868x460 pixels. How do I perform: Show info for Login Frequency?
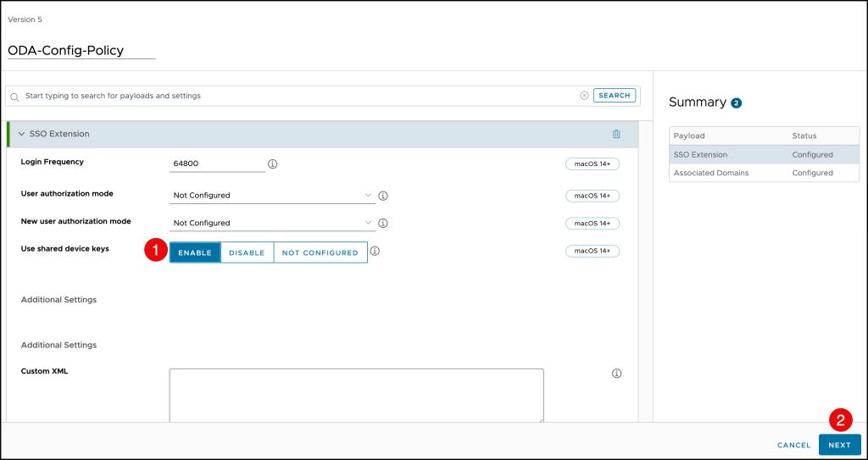click(x=273, y=164)
